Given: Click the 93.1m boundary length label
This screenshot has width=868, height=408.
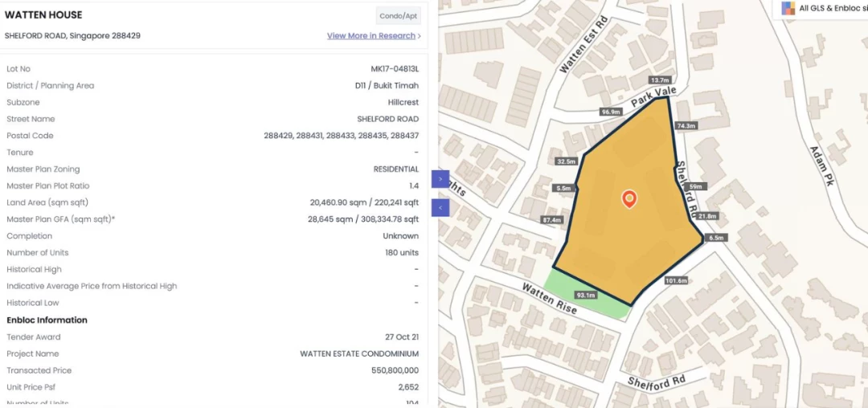Looking at the screenshot, I should point(586,296).
